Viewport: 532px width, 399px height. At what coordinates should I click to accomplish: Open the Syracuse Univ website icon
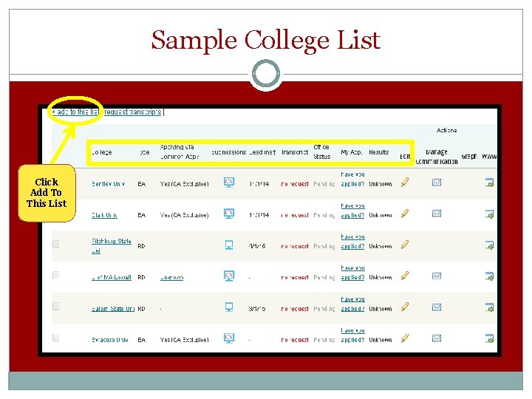489,338
